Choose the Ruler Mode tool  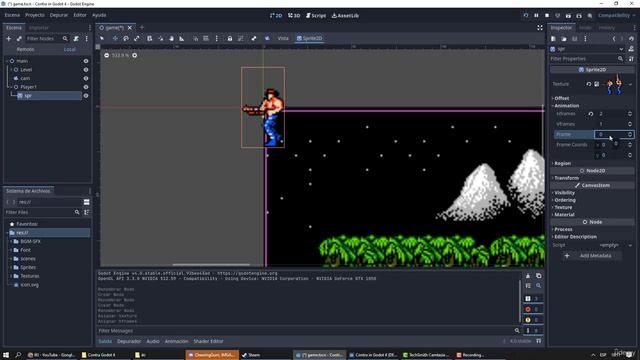(182, 38)
